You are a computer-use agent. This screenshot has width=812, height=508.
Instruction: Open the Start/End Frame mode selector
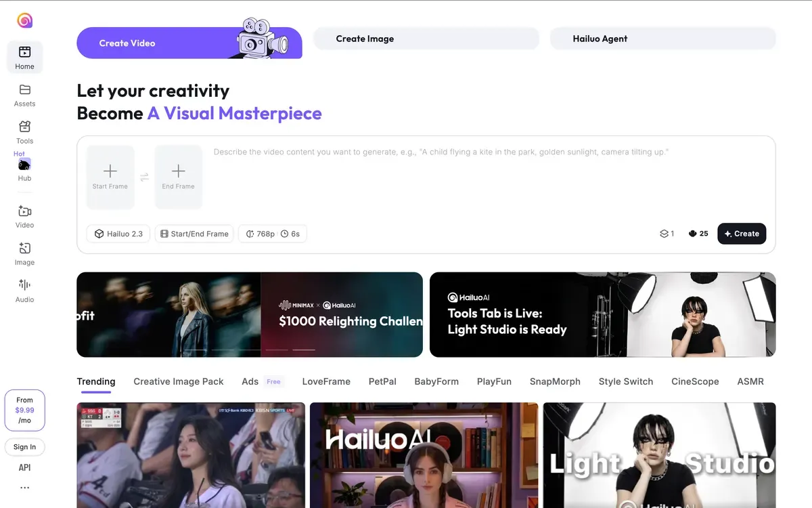(x=194, y=234)
